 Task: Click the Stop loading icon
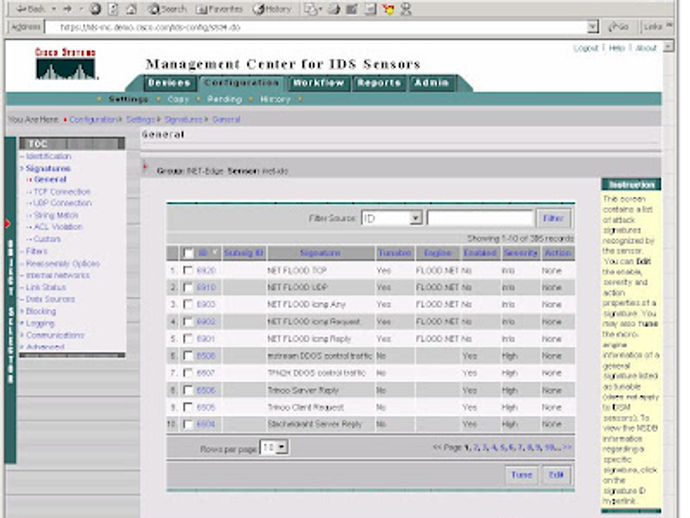[x=95, y=8]
